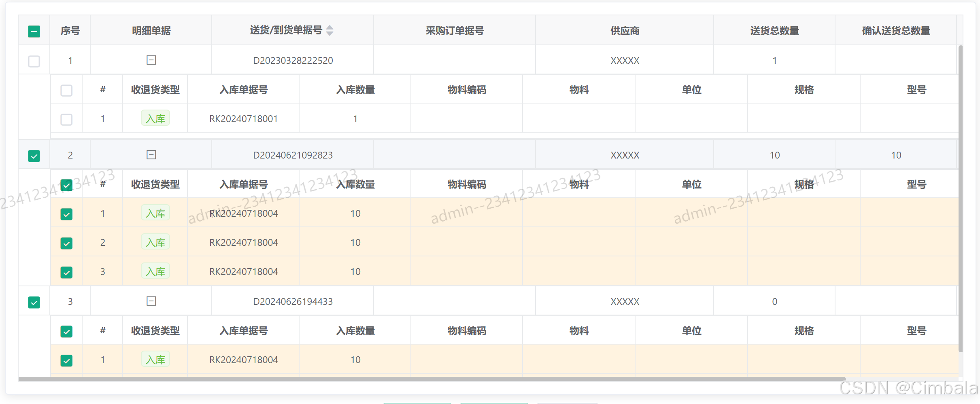980x404 pixels.
Task: Select the 送货总数量 column header
Action: 774,31
